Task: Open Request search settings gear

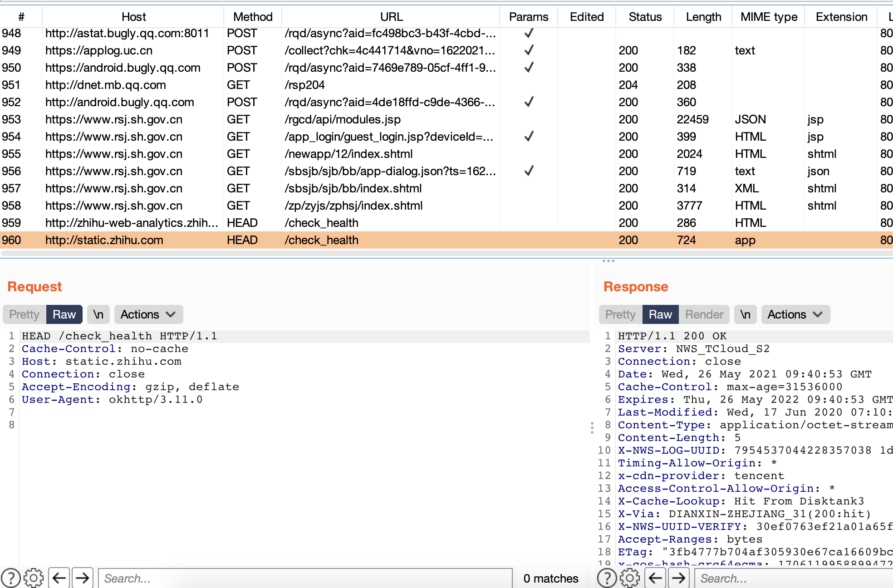Action: [x=34, y=578]
